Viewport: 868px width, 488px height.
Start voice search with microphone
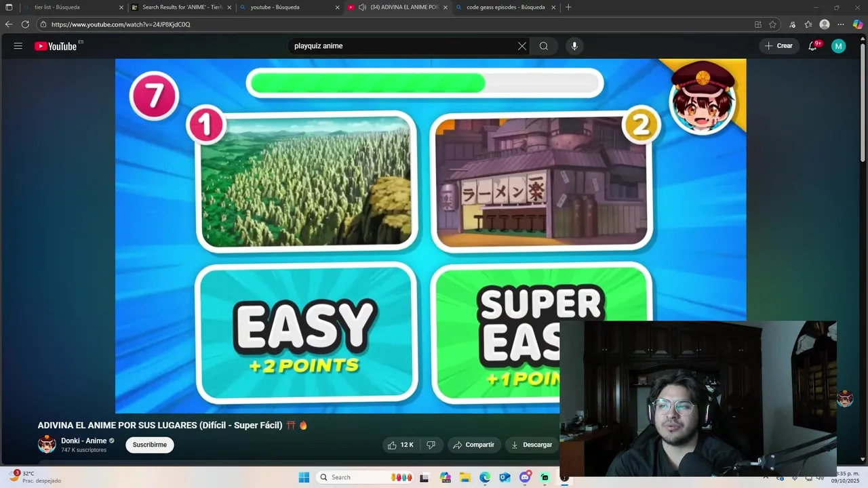click(x=574, y=46)
